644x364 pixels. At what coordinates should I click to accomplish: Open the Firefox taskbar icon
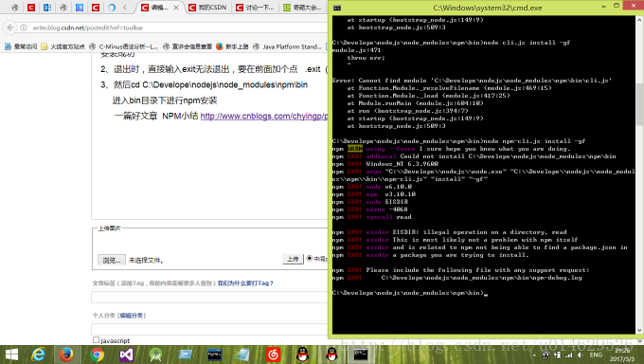point(66,355)
